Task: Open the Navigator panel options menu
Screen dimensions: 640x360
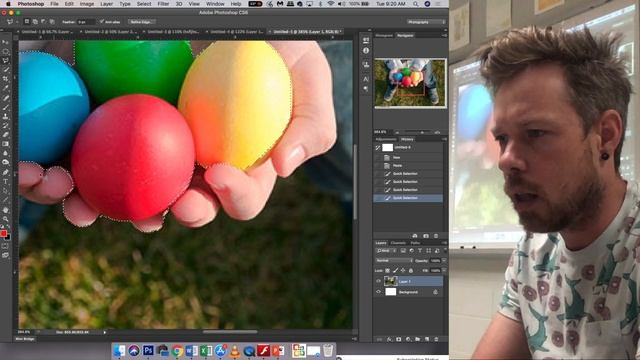Action: coord(444,36)
